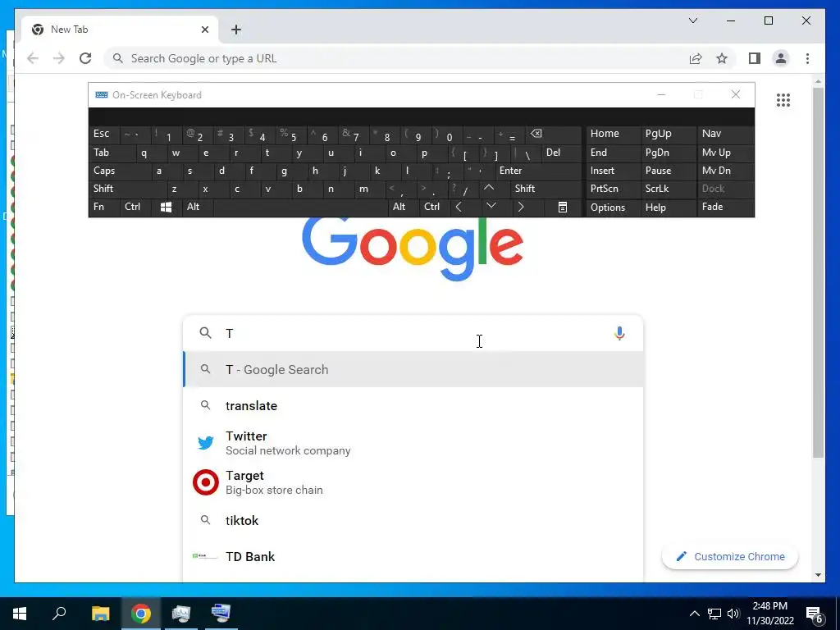Start voice search with the microphone
The image size is (840, 630).
click(x=619, y=333)
